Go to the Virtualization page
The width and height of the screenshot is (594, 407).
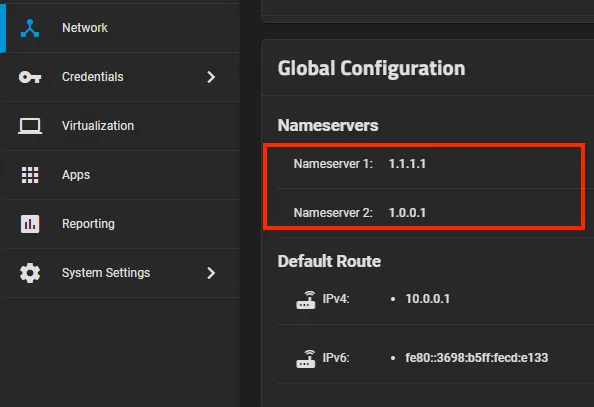(121, 126)
